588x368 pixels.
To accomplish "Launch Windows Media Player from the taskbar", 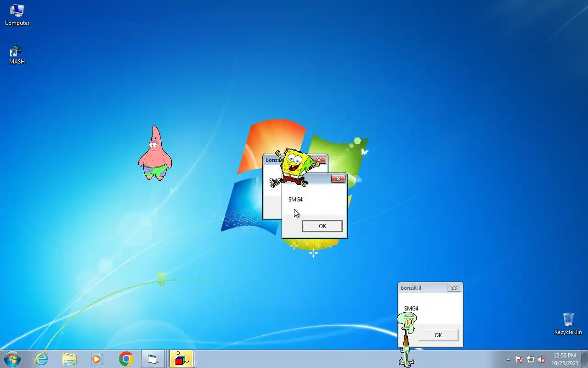I will click(x=97, y=359).
